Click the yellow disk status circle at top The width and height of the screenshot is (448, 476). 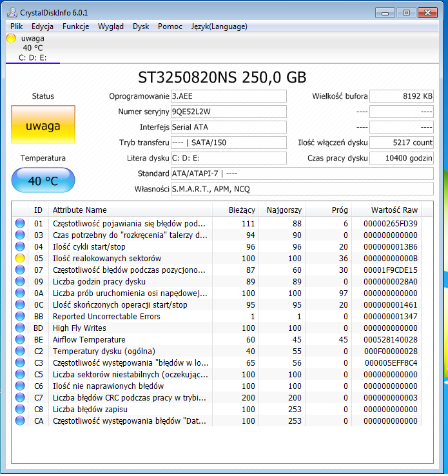11,38
